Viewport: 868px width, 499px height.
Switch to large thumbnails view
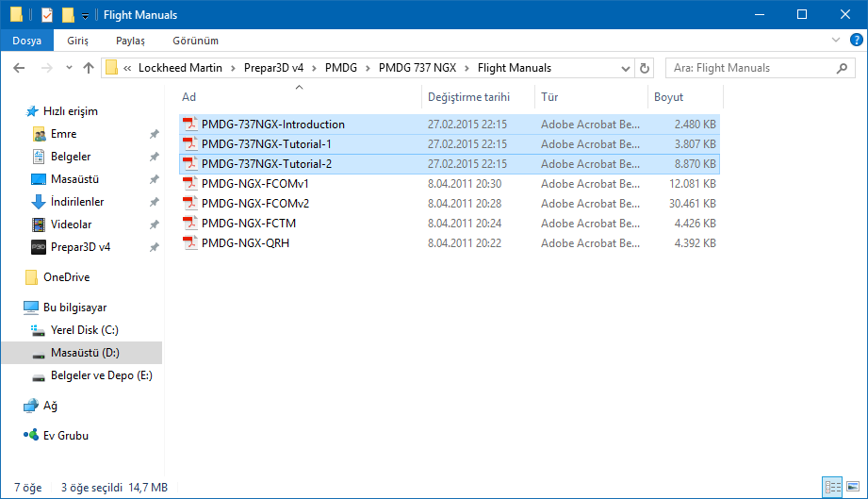point(853,488)
